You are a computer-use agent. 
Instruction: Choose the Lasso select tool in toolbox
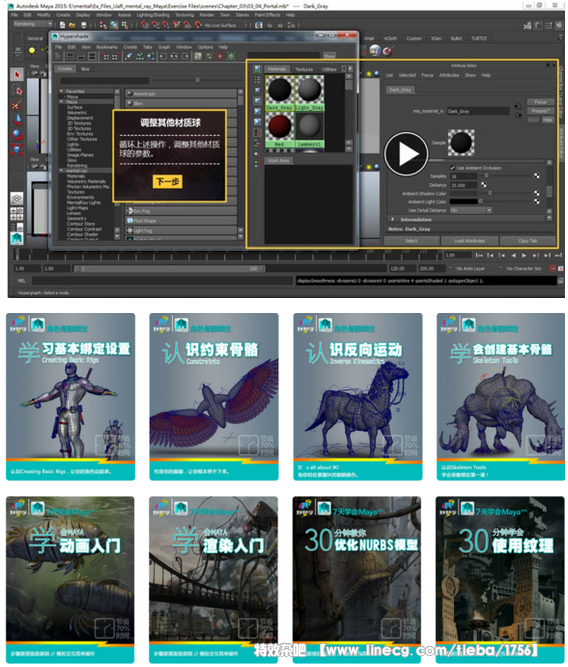pos(17,90)
